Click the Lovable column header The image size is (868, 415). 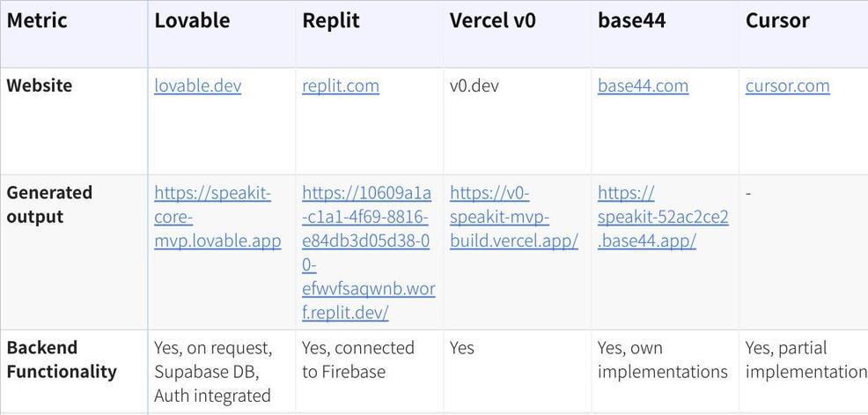coord(192,21)
